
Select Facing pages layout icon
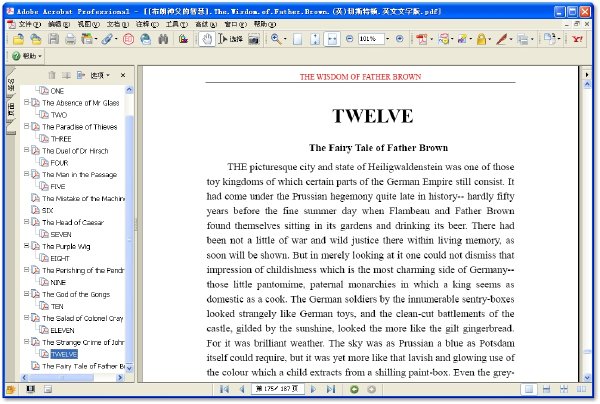[x=581, y=389]
